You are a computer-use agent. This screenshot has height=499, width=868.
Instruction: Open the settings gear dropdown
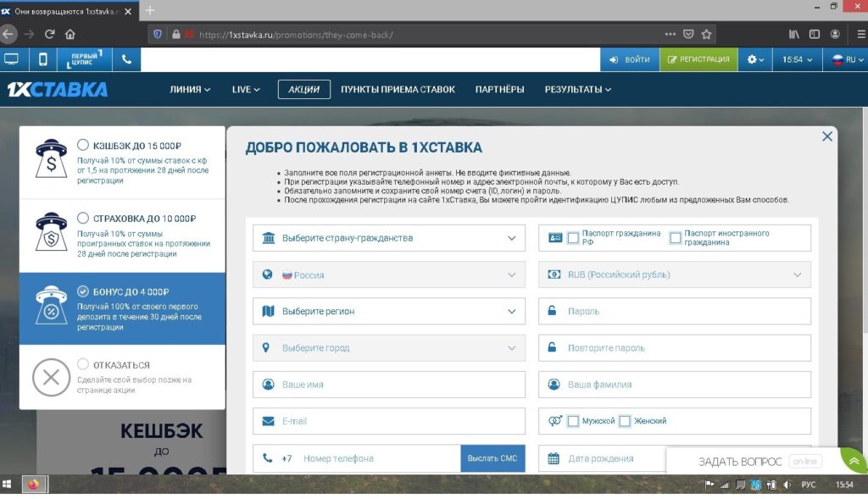(x=754, y=59)
